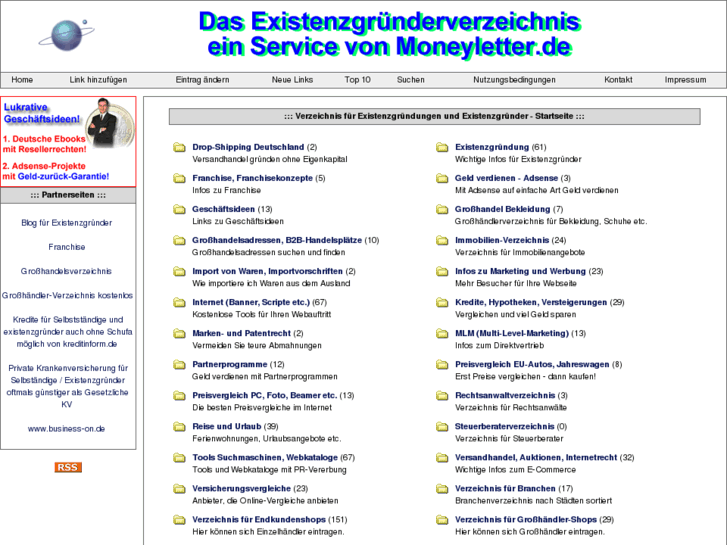Click folder icon beside Import von Waren
Viewport: 727px width, 545px height.
[179, 272]
